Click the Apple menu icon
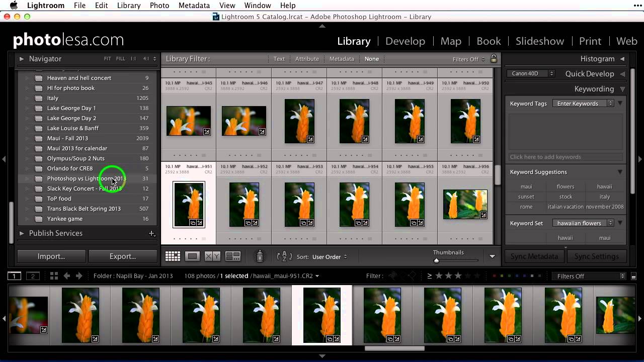 tap(14, 6)
